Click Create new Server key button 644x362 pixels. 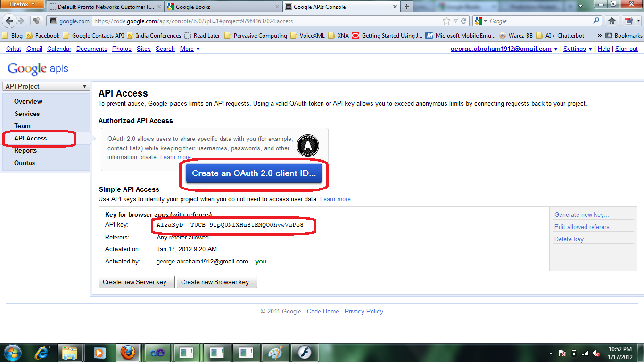137,282
